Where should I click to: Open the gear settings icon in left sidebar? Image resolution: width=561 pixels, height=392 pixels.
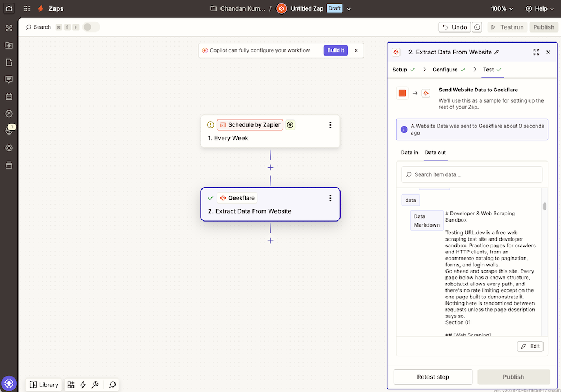[9, 148]
